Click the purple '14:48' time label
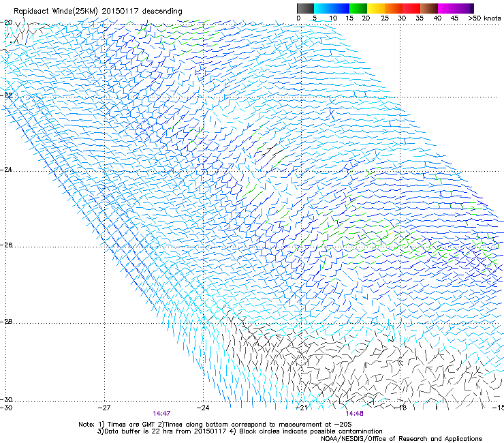Viewport: 504px width, 443px height. [355, 414]
